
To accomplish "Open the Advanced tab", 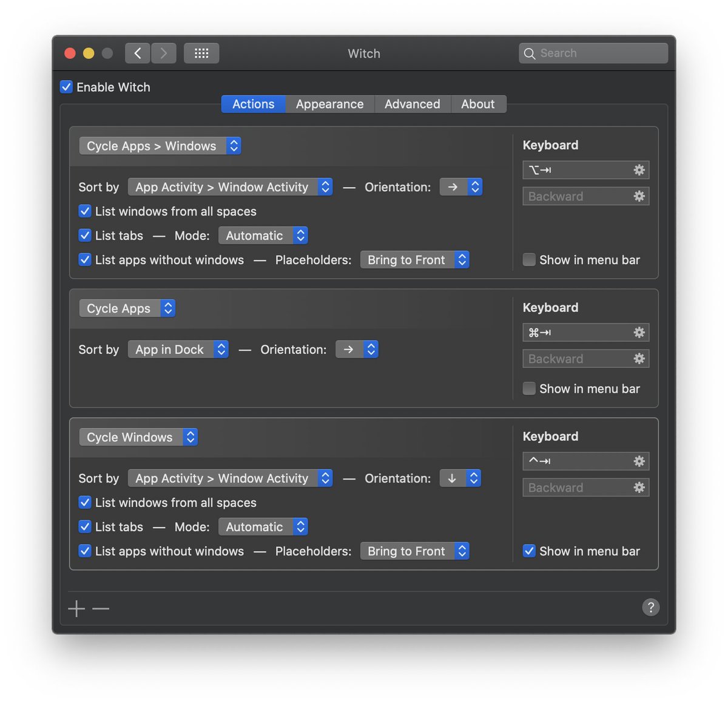I will pyautogui.click(x=413, y=104).
